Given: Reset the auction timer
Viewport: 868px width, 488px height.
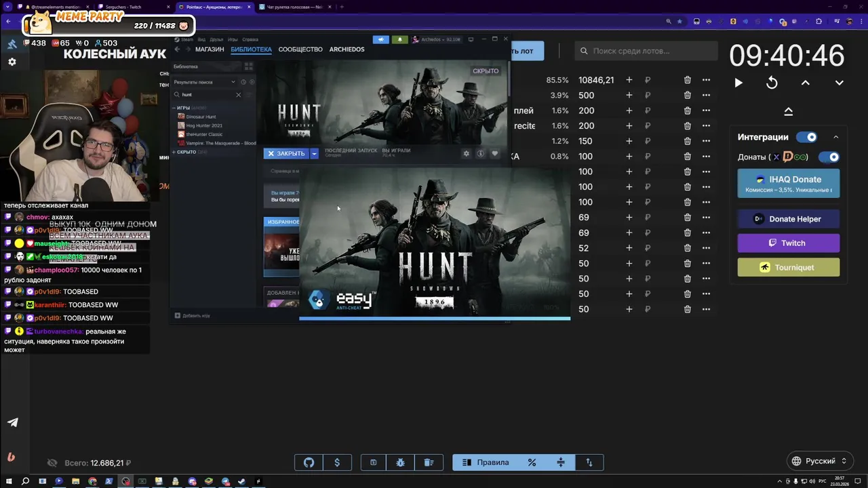Looking at the screenshot, I should (x=772, y=83).
